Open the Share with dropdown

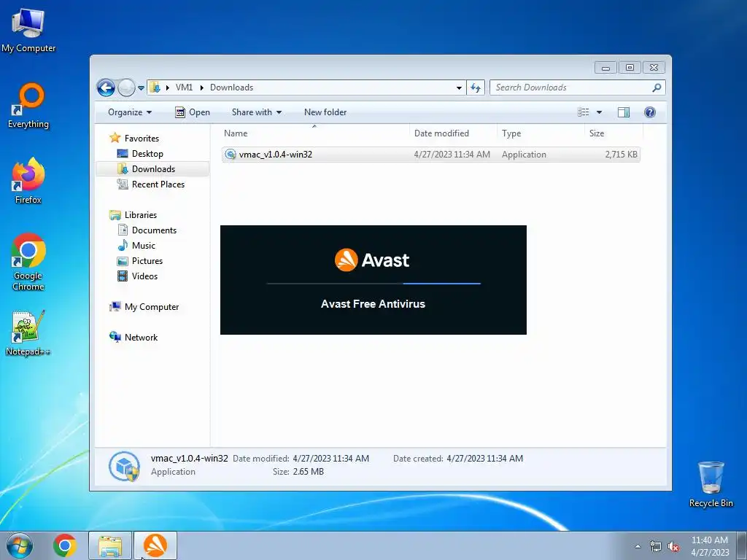click(x=256, y=112)
